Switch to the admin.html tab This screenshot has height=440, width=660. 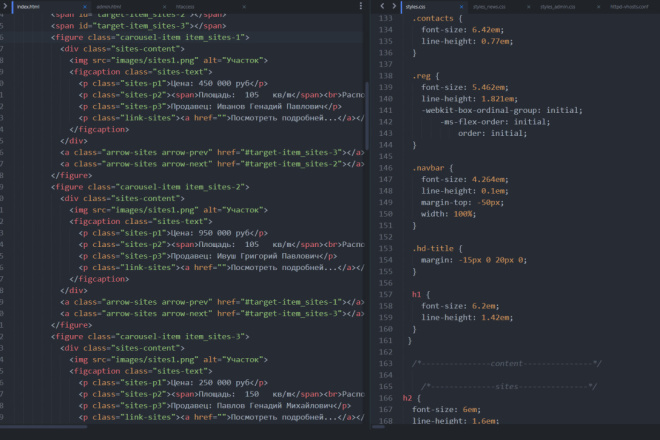[x=109, y=7]
